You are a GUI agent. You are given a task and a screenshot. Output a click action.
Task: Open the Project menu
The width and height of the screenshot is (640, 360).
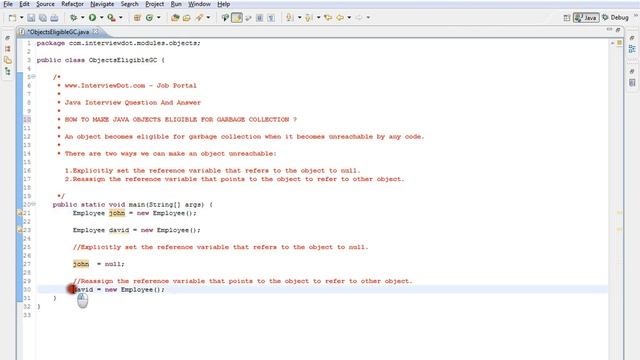pyautogui.click(x=155, y=4)
